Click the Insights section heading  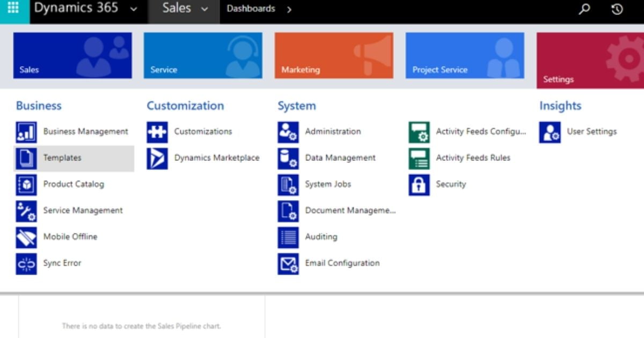[560, 106]
